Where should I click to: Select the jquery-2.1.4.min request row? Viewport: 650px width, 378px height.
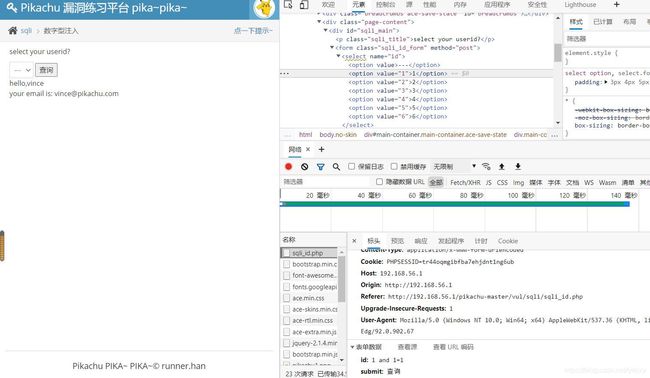(x=310, y=343)
